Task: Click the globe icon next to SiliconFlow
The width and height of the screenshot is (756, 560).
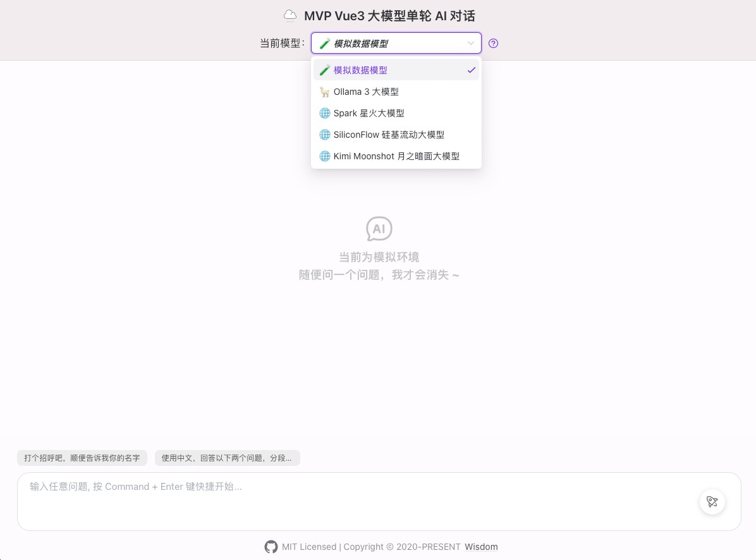Action: (x=324, y=135)
